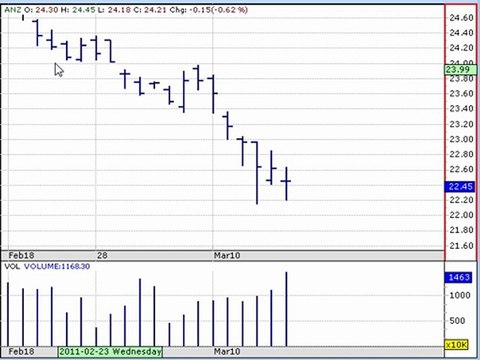Viewport: 480px width, 360px height.
Task: Click the VOLUME:1168.30 indicator text
Action: pyautogui.click(x=57, y=266)
